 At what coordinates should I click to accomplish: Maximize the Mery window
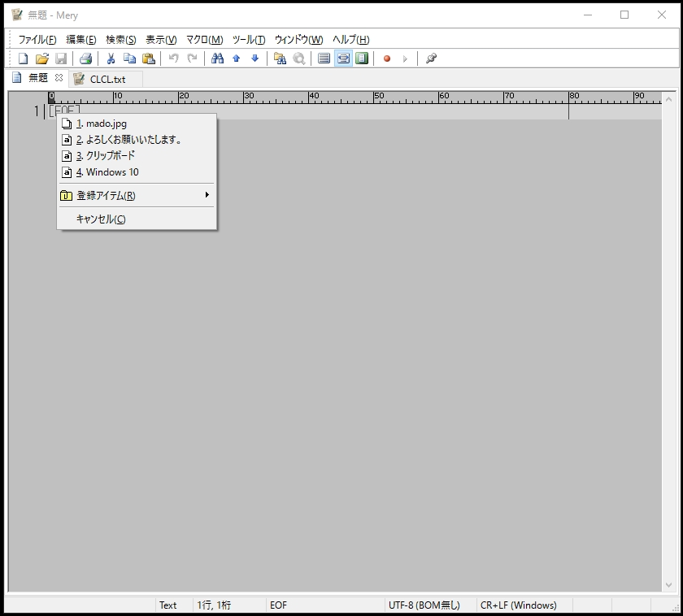[x=624, y=15]
